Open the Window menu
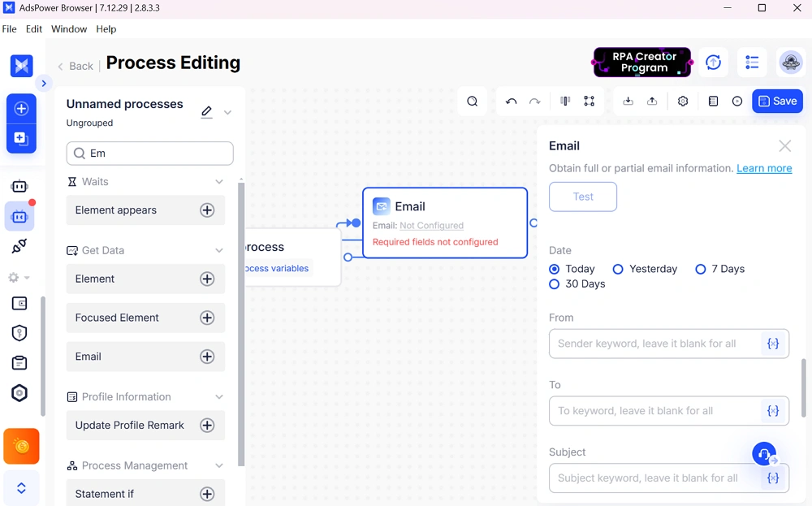 (x=68, y=28)
